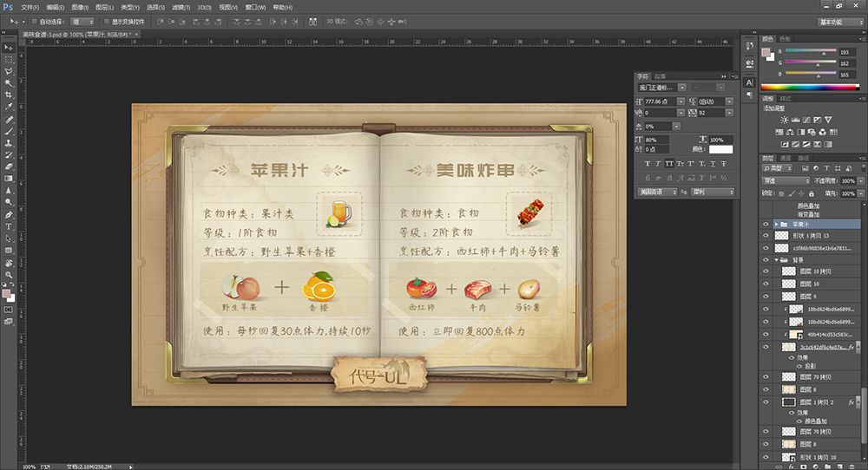Viewport: 868px width, 470px height.
Task: Open the Character panel icon in dock
Action: 749,82
